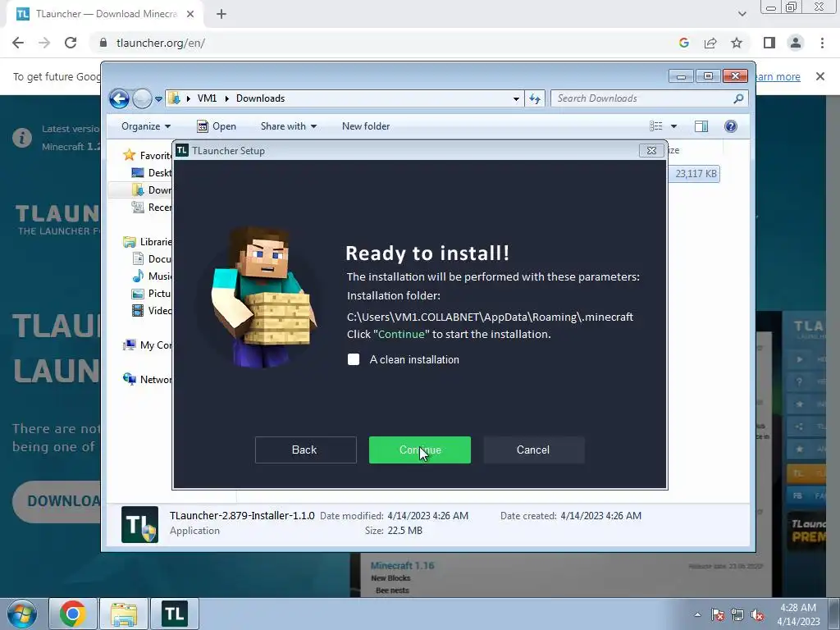Click the Search Downloads field
The image size is (840, 630).
click(649, 98)
